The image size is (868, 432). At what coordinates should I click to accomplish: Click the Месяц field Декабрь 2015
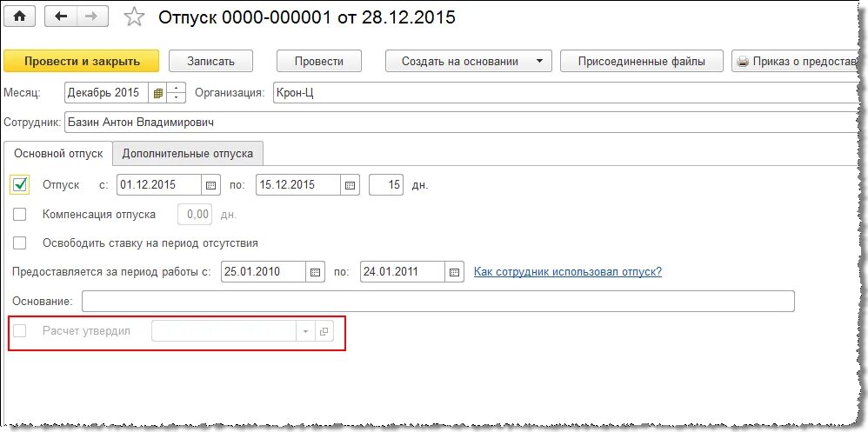point(106,94)
